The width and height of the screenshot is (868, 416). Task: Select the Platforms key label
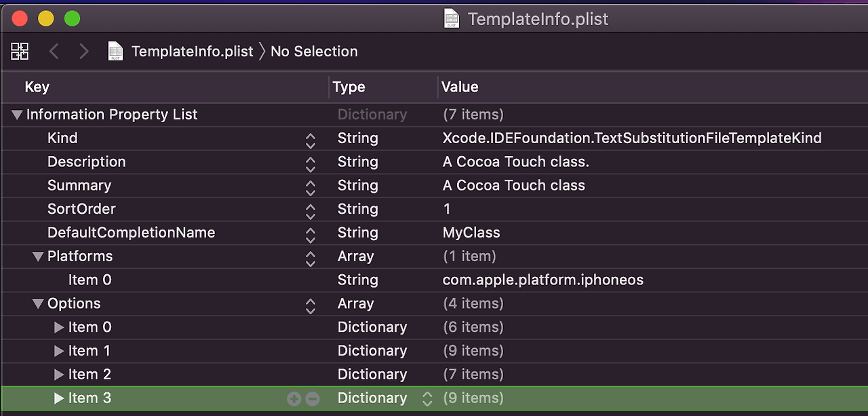coord(80,257)
